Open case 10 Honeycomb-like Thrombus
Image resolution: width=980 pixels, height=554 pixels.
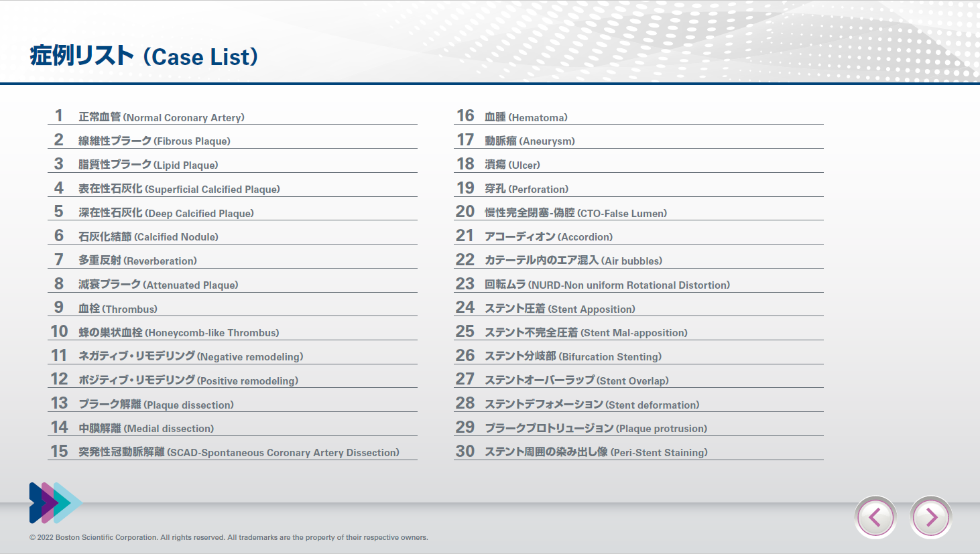click(x=178, y=332)
